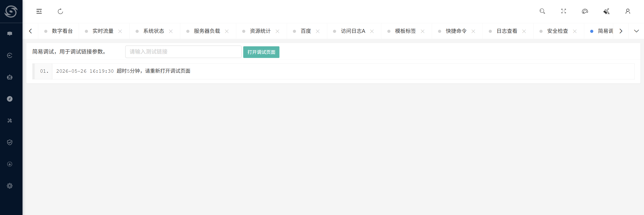The height and width of the screenshot is (215, 644).
Task: Close the 安全检查 tab
Action: click(x=575, y=31)
